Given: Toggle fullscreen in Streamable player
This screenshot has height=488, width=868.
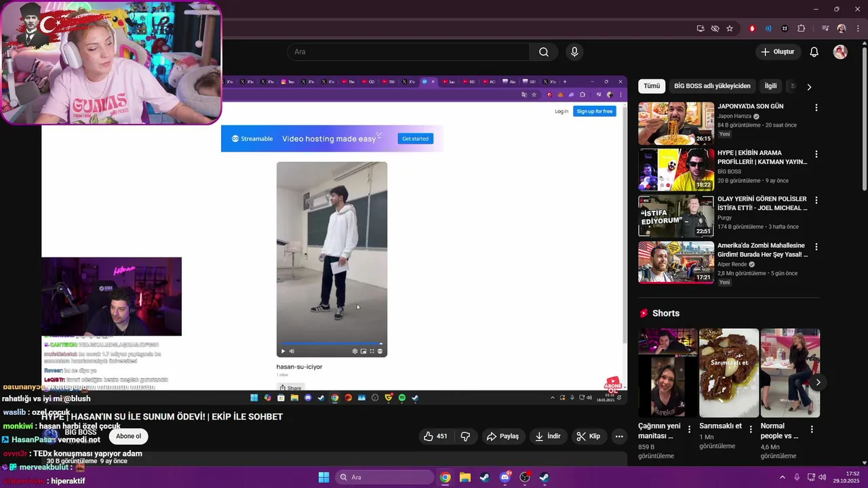Looking at the screenshot, I should coord(372,351).
